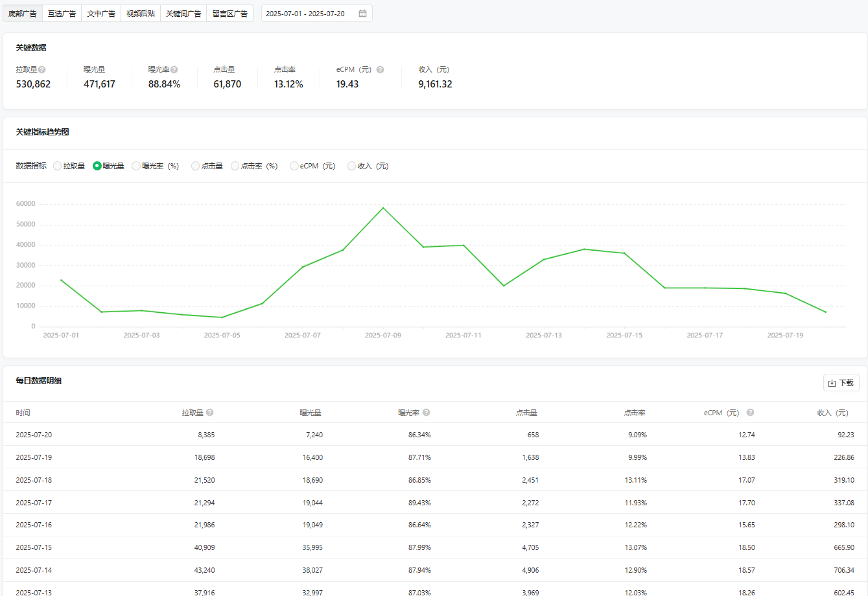The width and height of the screenshot is (868, 596).
Task: Click help icon in 曝光率 table header
Action: [427, 413]
